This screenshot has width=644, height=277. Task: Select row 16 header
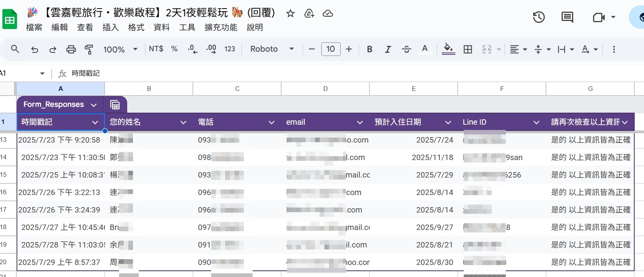8,192
